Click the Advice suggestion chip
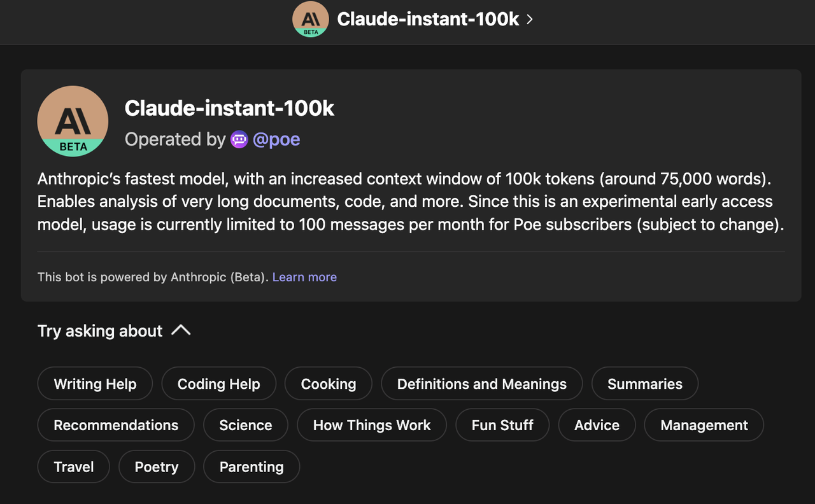 point(597,425)
